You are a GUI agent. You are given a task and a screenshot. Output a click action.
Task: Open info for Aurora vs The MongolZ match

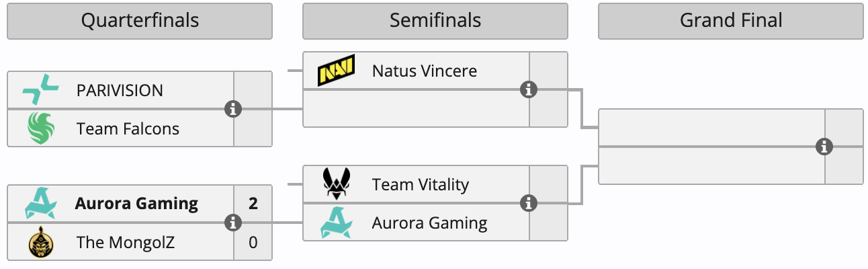point(233,223)
